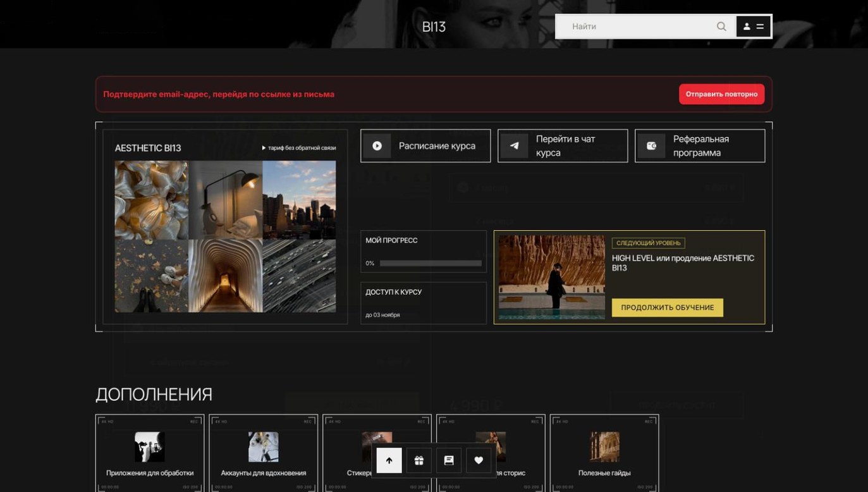Open favorites heart icon
This screenshot has width=868, height=492.
click(479, 460)
